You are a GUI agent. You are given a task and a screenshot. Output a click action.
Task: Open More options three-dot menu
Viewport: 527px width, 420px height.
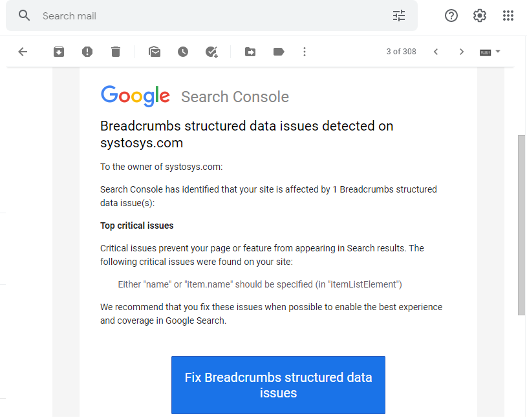click(305, 52)
